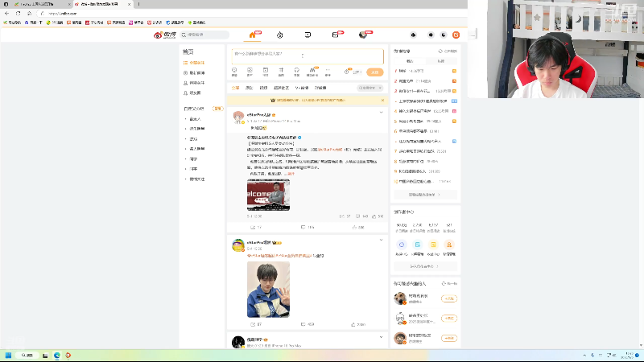Open the first custom group in sidebar list
Viewport: 644px width, 362px height.
195,119
